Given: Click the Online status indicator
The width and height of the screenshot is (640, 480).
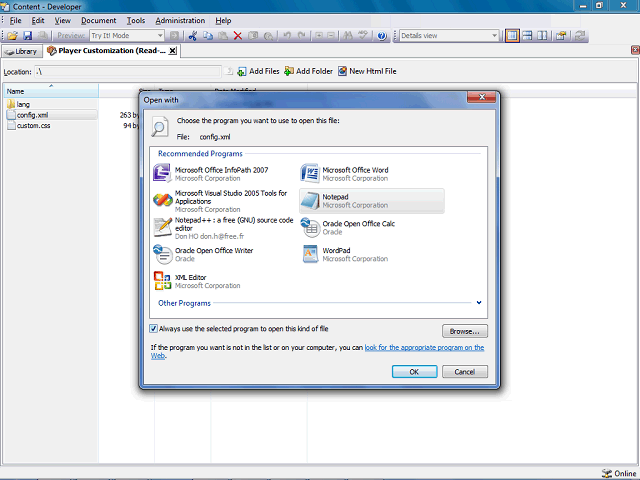Looking at the screenshot, I should [619, 473].
